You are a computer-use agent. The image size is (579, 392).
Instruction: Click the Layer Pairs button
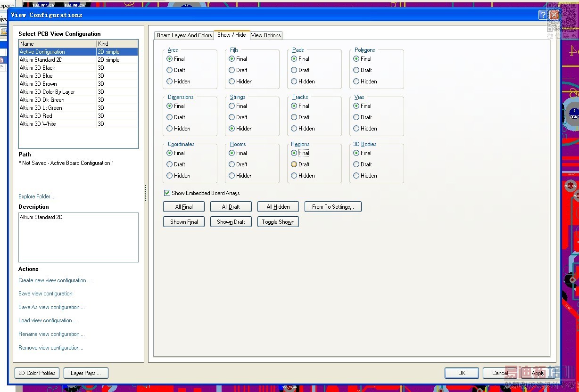click(86, 373)
